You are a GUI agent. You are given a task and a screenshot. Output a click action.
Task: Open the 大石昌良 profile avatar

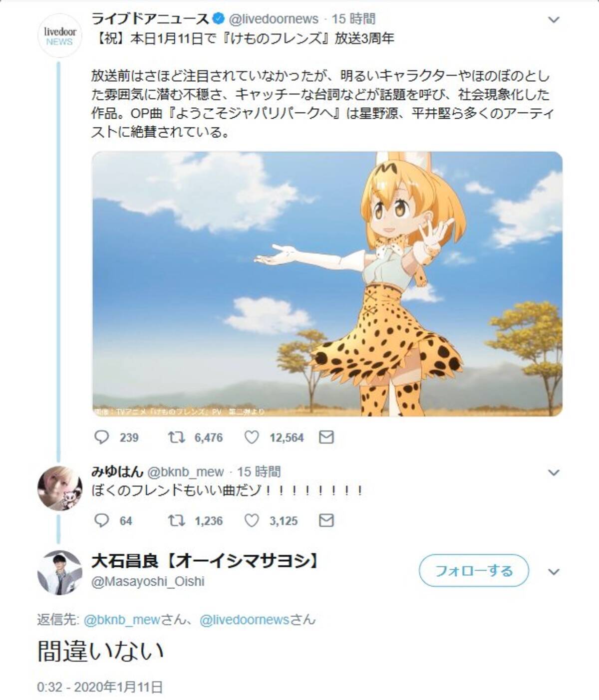pos(59,572)
